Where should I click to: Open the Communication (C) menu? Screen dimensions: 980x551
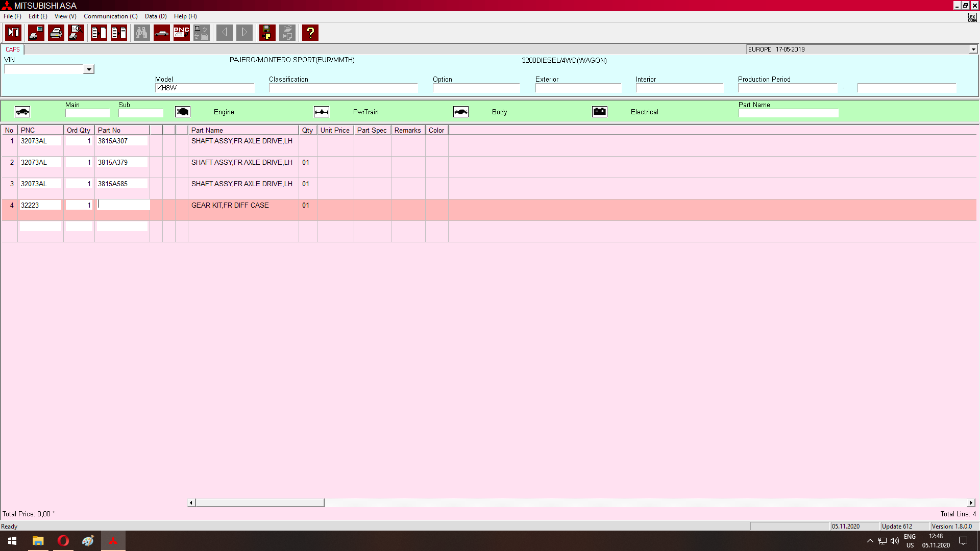click(110, 16)
